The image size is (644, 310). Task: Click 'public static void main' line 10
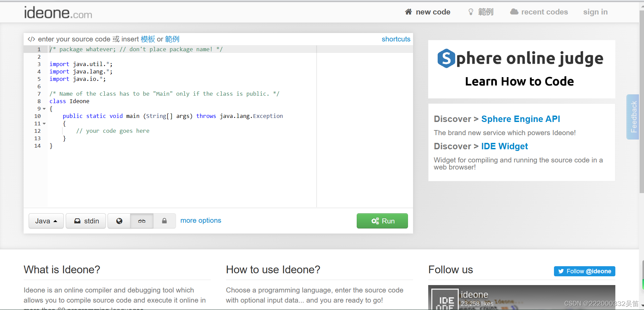[x=173, y=116]
